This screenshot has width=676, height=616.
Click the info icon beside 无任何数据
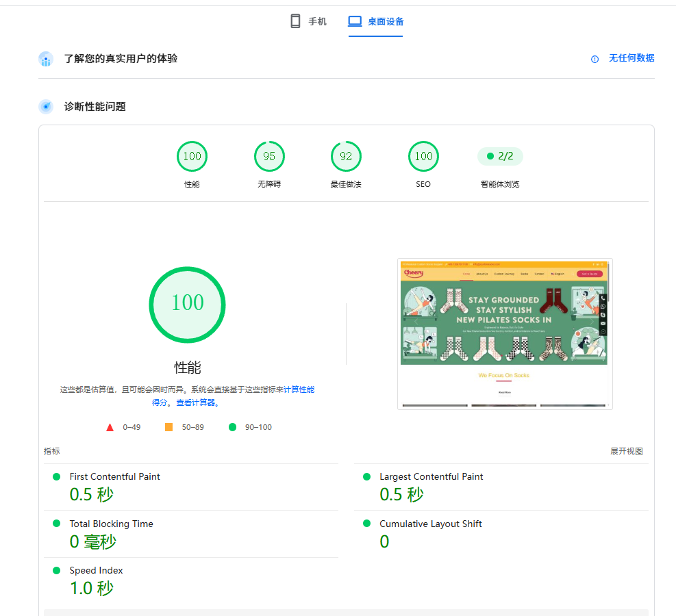pos(594,59)
